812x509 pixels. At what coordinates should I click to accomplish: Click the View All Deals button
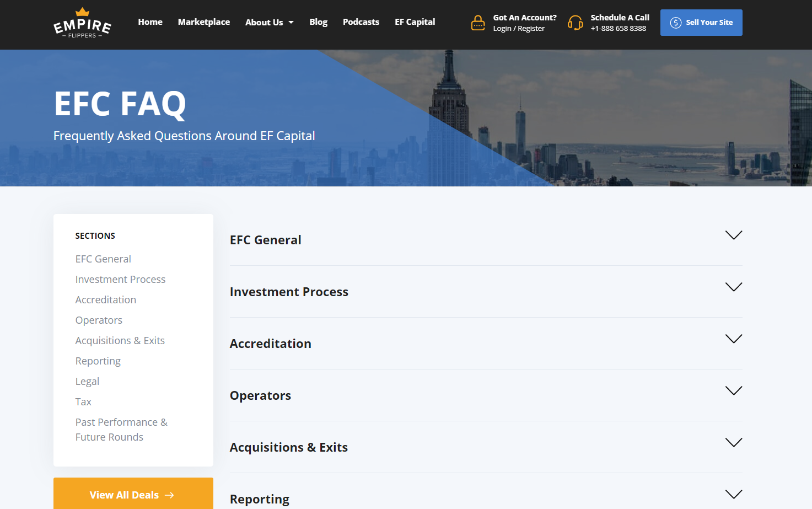(x=133, y=494)
